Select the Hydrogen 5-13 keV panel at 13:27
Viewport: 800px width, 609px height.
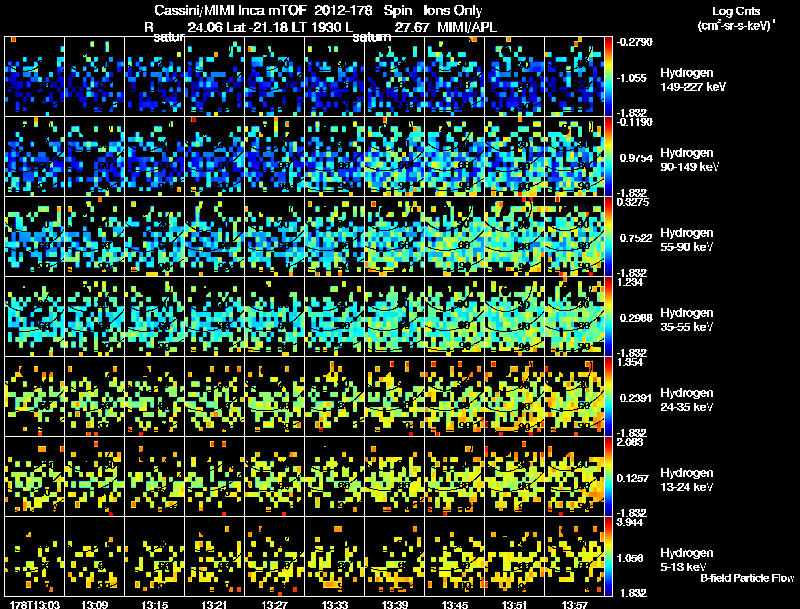(274, 556)
